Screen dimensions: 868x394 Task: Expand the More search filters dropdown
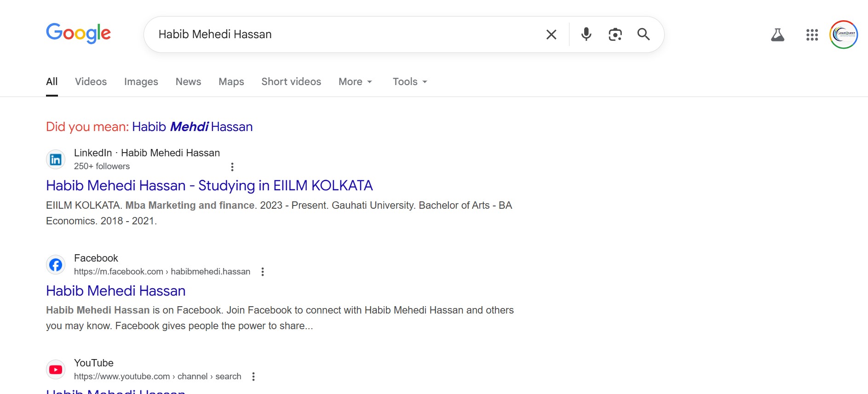click(355, 82)
